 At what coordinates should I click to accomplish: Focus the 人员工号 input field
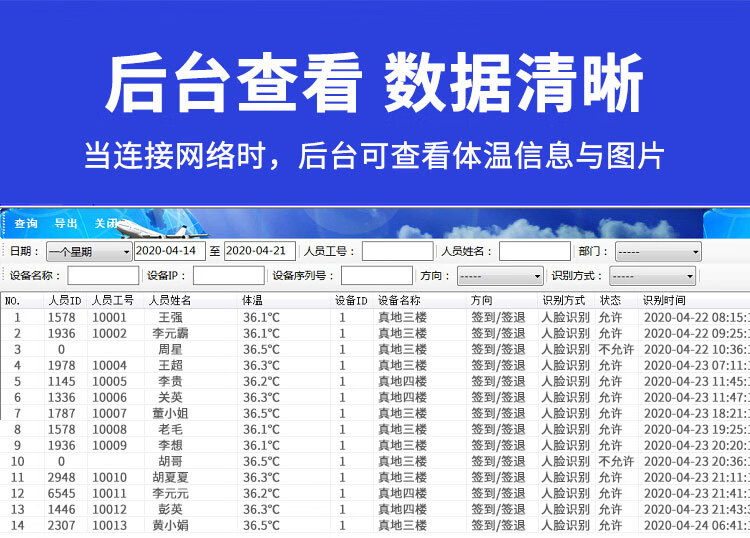click(x=397, y=251)
